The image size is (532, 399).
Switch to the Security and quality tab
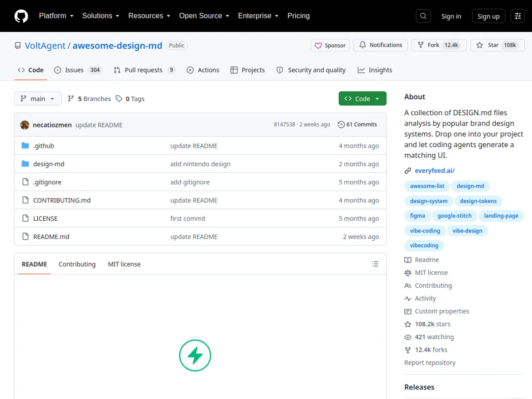point(311,70)
